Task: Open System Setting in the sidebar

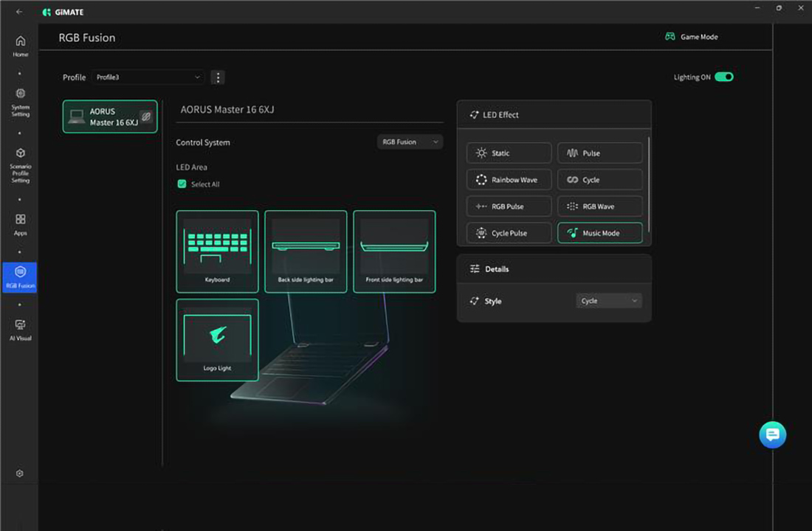Action: click(20, 102)
